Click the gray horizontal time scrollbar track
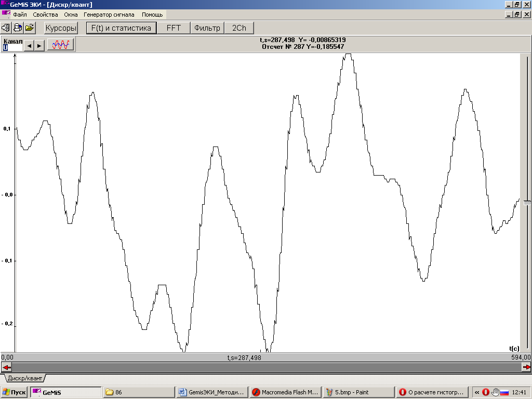This screenshot has height=399, width=532. point(267,367)
